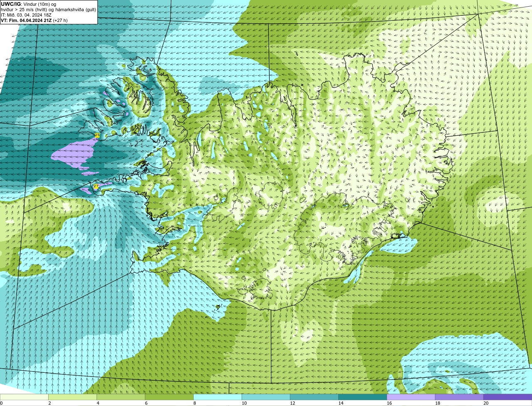
Task: Click the valid time 'VT: Fim. 04.04.2024 21Z (+27 h)'
Action: pyautogui.click(x=34, y=20)
